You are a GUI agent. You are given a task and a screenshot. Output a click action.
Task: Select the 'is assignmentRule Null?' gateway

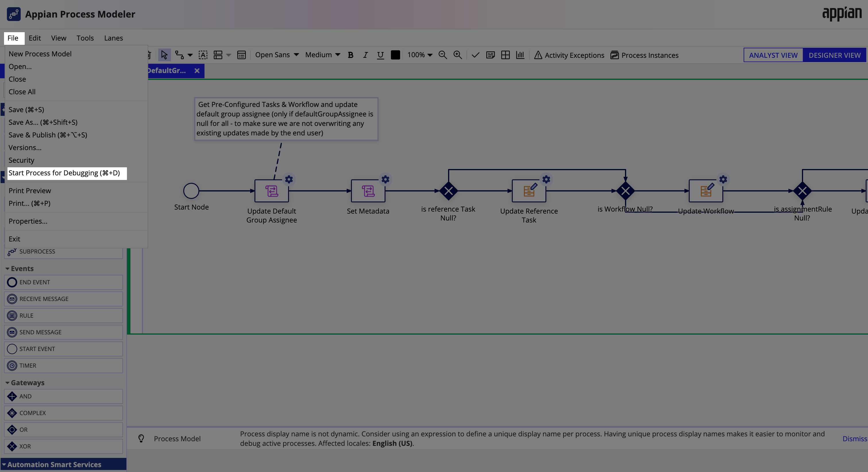[802, 191]
